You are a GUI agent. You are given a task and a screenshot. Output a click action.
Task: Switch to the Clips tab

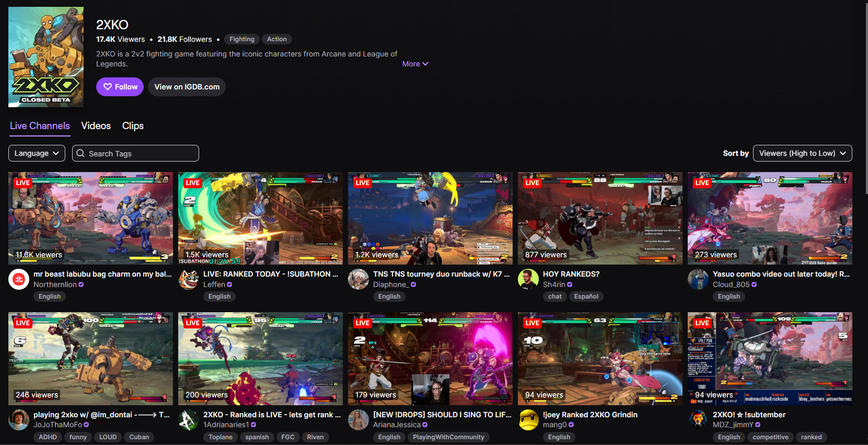click(x=133, y=125)
